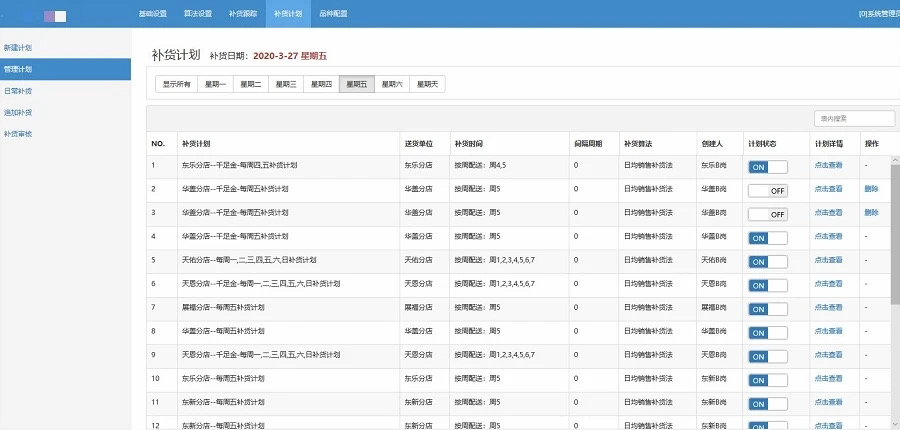The height and width of the screenshot is (430, 900).
Task: Turn on the OFF switch in row 3
Action: tap(767, 214)
